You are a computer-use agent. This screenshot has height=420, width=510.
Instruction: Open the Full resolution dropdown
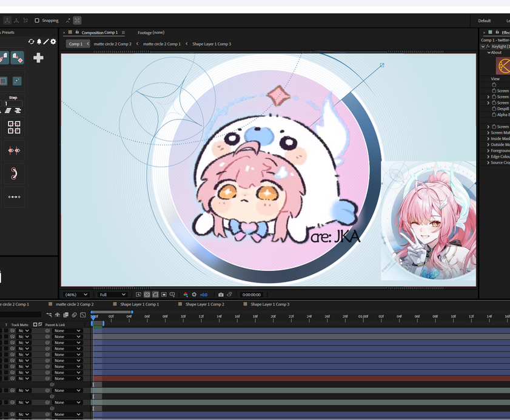[x=112, y=295]
